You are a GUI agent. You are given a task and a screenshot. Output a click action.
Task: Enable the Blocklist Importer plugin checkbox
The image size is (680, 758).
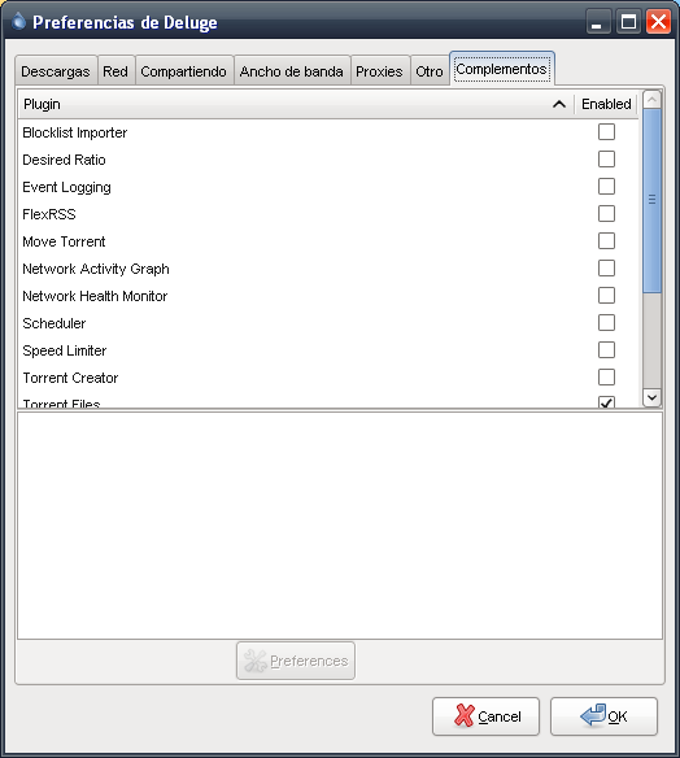607,132
